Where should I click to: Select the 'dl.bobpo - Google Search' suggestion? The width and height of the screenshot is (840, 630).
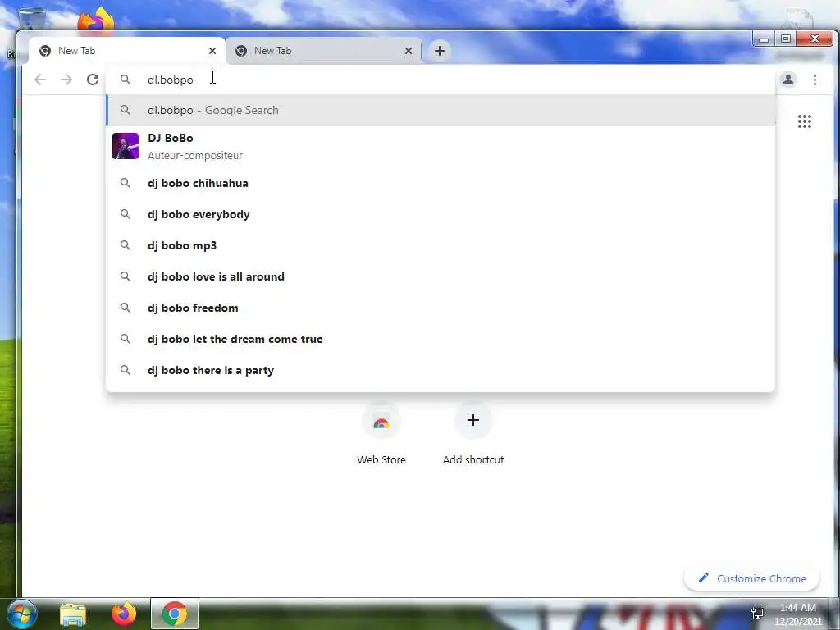tap(441, 111)
